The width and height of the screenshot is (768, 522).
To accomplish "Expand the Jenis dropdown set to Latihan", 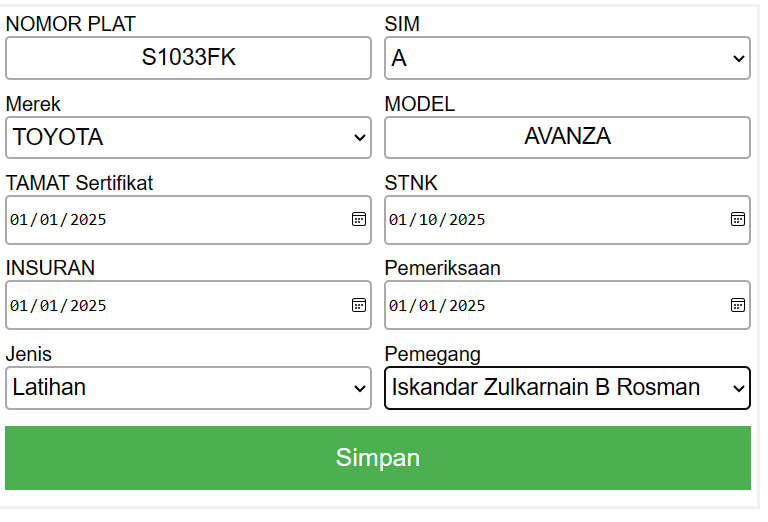I will pyautogui.click(x=188, y=387).
